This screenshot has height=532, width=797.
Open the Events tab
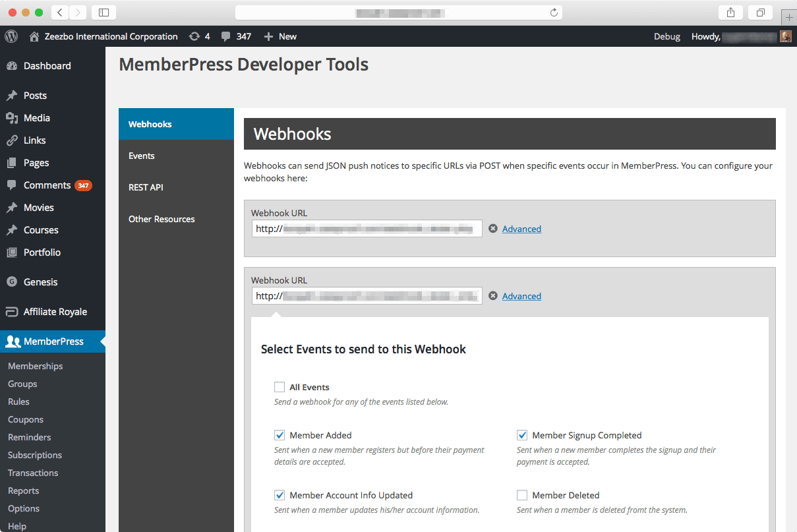(x=142, y=156)
